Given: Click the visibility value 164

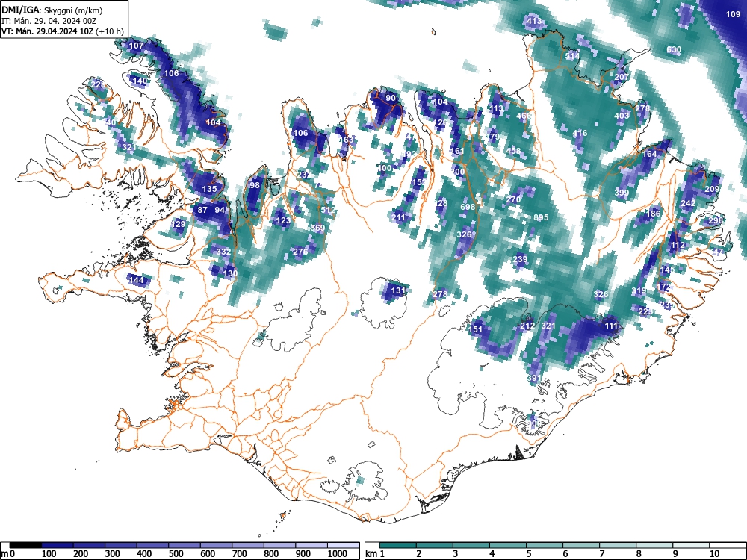Looking at the screenshot, I should coord(650,154).
